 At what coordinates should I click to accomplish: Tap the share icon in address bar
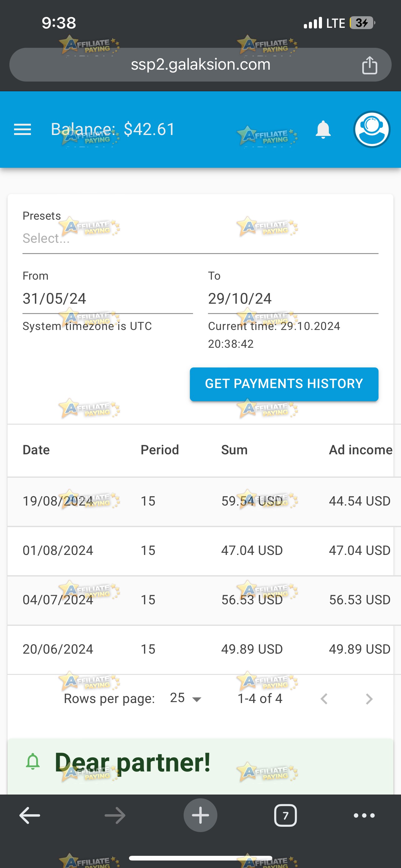[369, 65]
